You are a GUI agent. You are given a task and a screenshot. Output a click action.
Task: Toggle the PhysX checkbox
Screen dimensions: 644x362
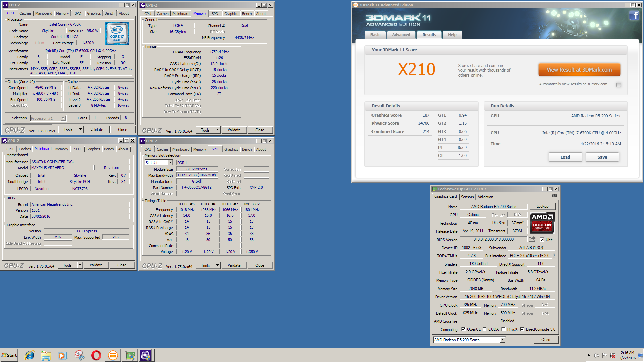tap(503, 329)
